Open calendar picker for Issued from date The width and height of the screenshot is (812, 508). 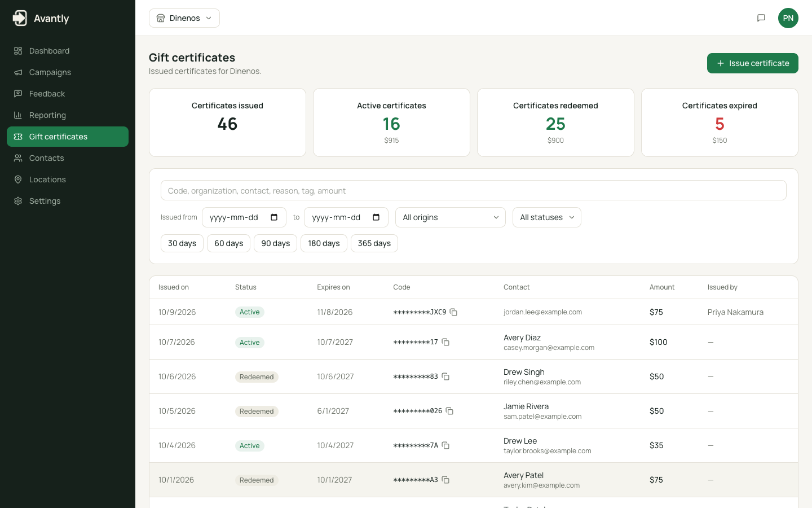(274, 217)
